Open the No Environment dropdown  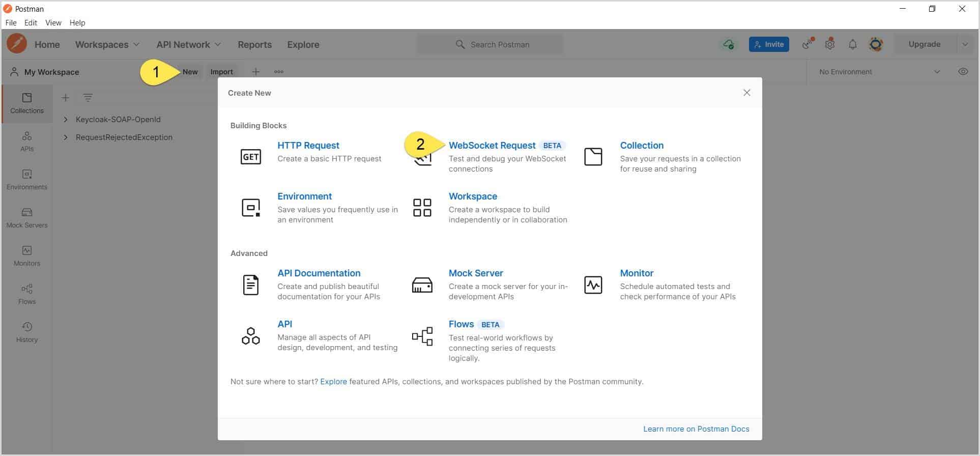(x=879, y=72)
